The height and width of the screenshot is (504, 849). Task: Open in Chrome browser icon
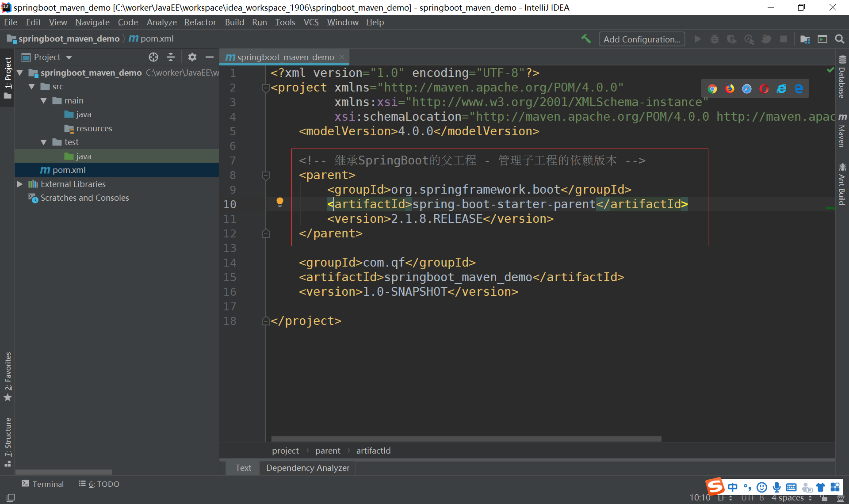pos(712,89)
